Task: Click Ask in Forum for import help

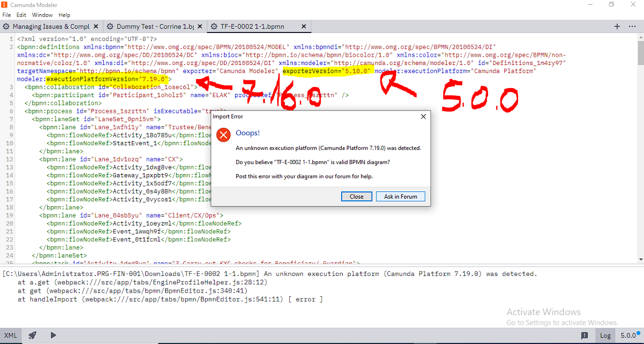Action: tap(400, 196)
